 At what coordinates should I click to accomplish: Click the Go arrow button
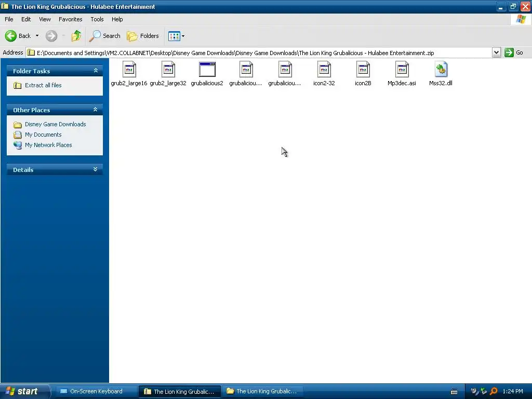(509, 52)
